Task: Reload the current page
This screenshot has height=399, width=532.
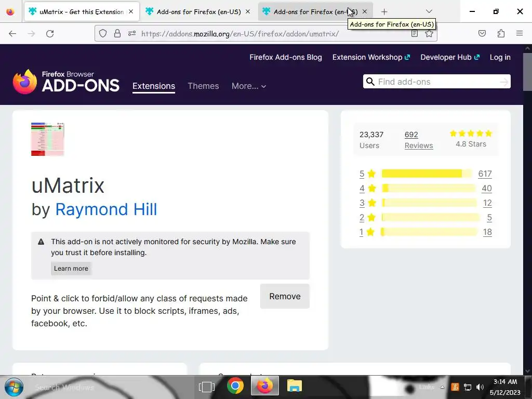Action: (50, 34)
